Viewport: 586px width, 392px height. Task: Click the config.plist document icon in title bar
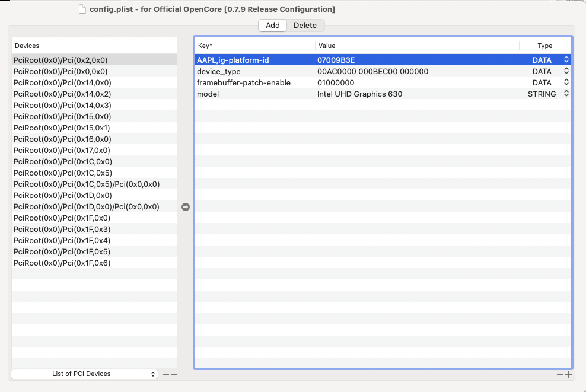point(82,9)
